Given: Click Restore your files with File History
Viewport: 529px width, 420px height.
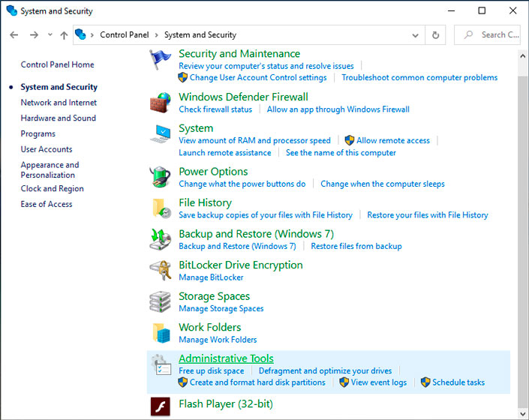Looking at the screenshot, I should pos(428,215).
